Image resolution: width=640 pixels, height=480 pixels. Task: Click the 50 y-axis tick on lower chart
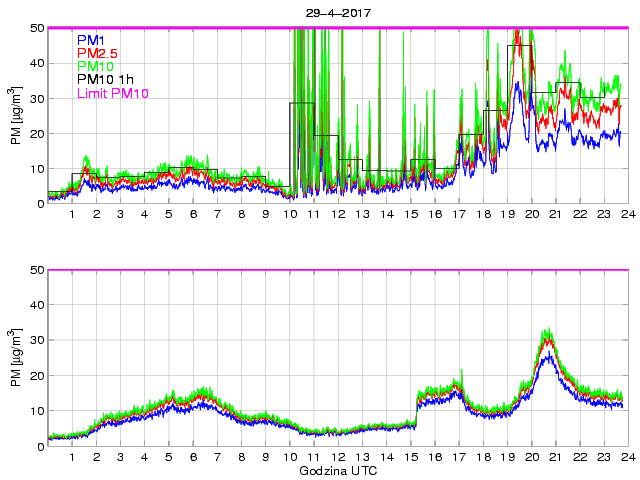35,270
